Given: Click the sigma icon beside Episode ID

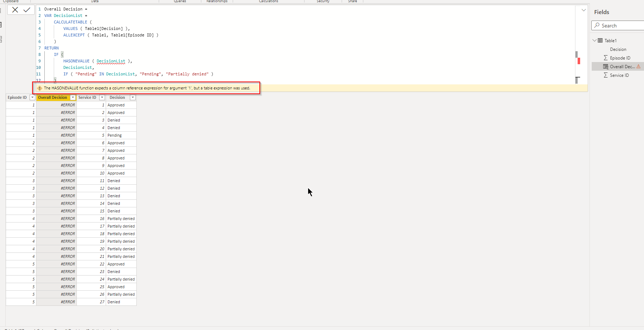Looking at the screenshot, I should [x=606, y=58].
